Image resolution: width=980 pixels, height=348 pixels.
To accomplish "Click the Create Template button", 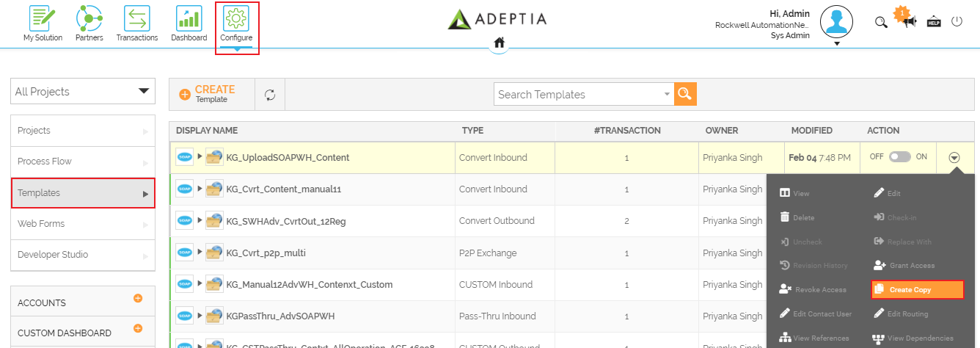I will pyautogui.click(x=208, y=94).
